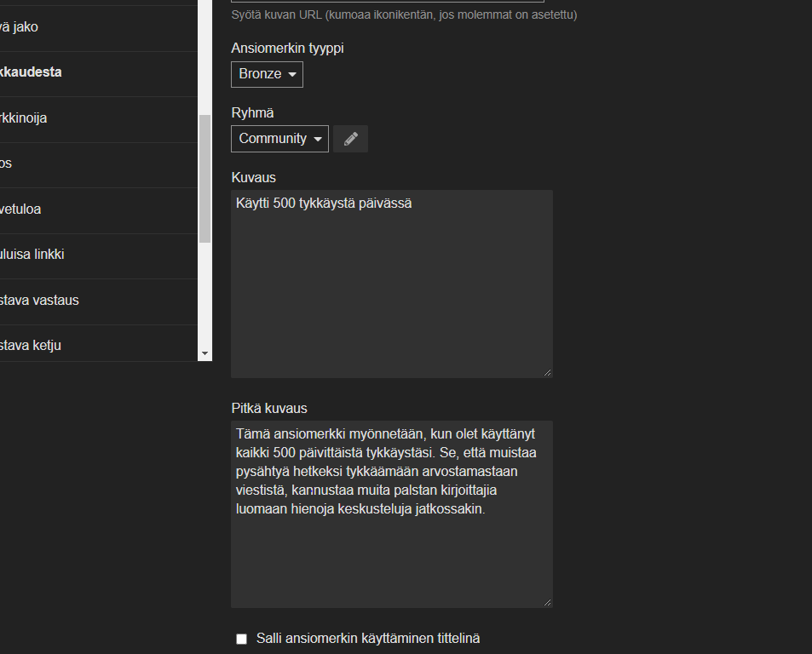
Task: Open the Community group dropdown
Action: [279, 139]
